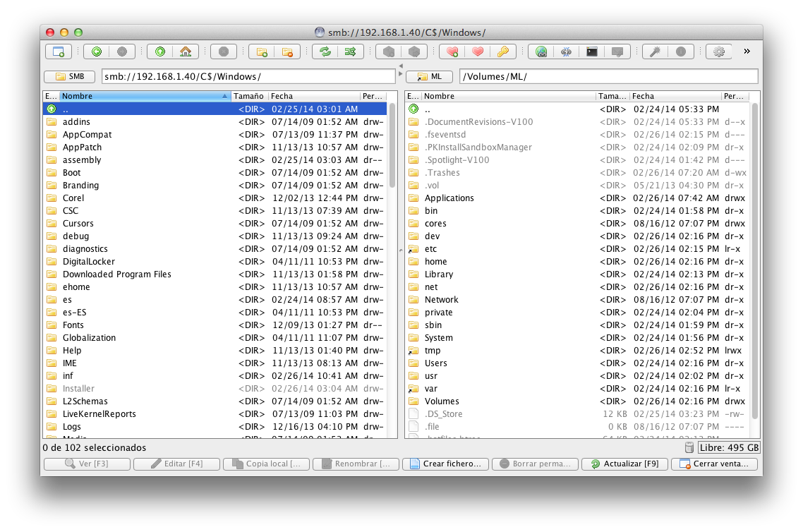803x532 pixels.
Task: Show more toolbar items double chevron
Action: 747,52
